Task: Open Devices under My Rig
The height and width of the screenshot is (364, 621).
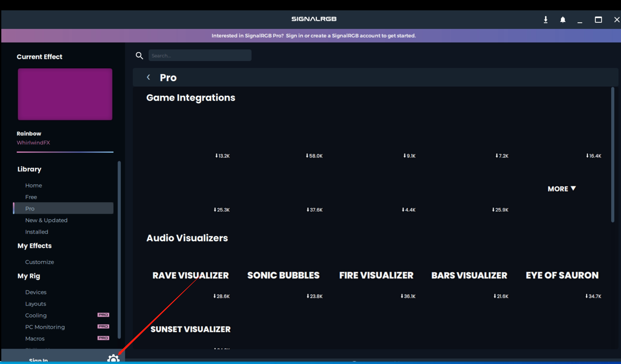Action: pyautogui.click(x=36, y=292)
